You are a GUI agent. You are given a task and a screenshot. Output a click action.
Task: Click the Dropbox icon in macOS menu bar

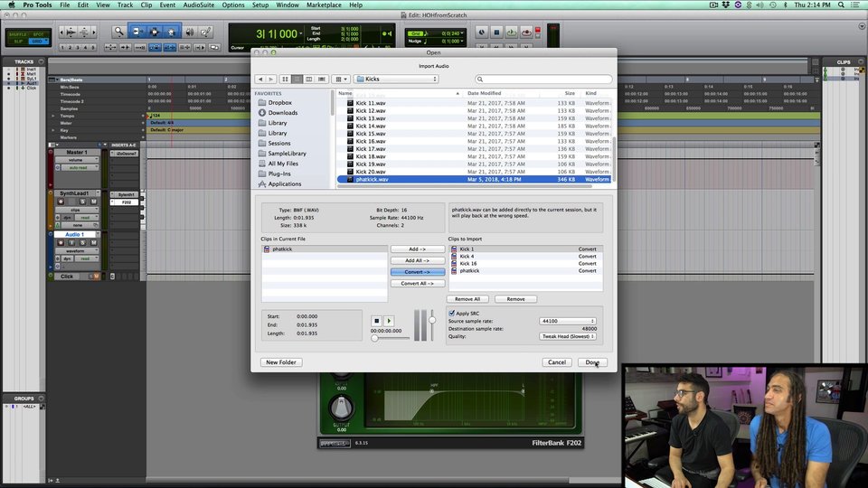(x=726, y=5)
